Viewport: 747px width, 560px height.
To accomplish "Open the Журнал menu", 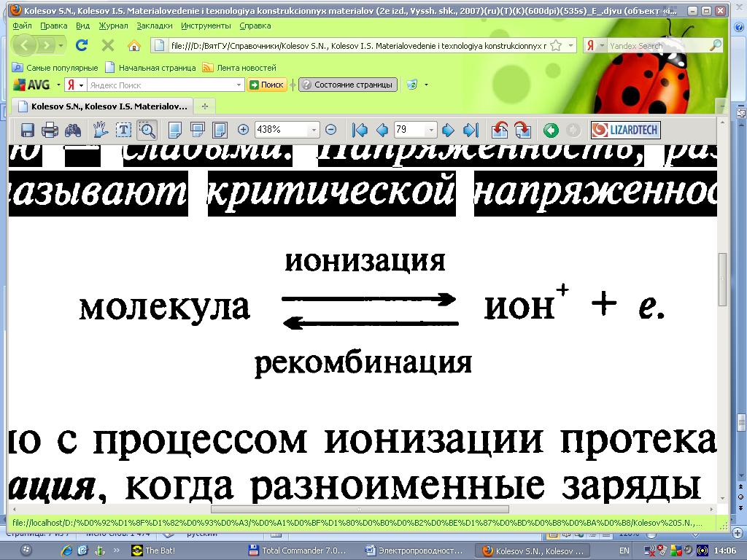I will [x=113, y=26].
